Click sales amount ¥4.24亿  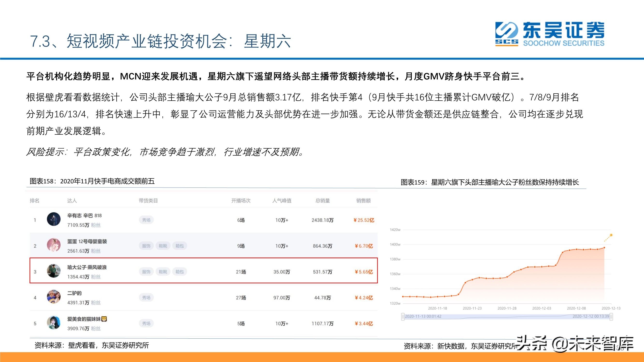[364, 298]
